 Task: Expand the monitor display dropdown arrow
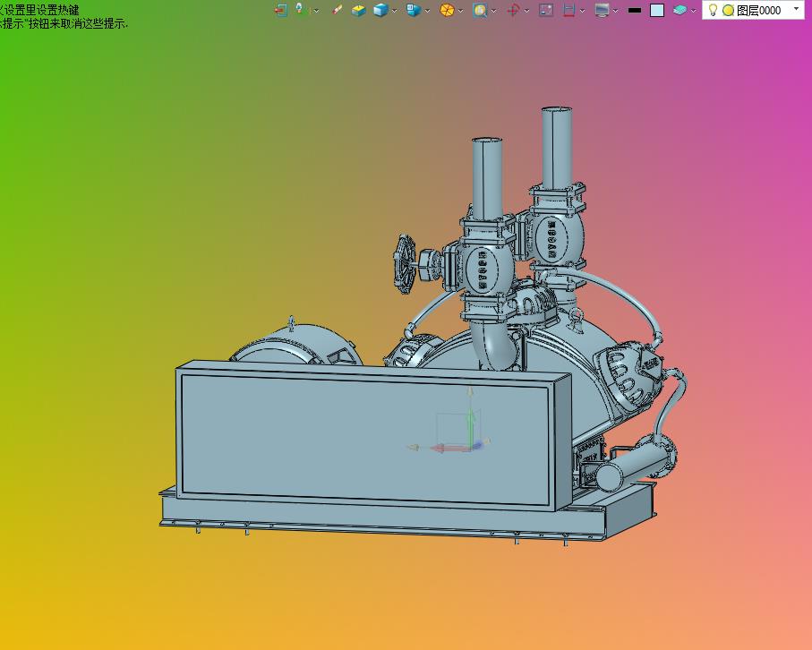pyautogui.click(x=615, y=11)
